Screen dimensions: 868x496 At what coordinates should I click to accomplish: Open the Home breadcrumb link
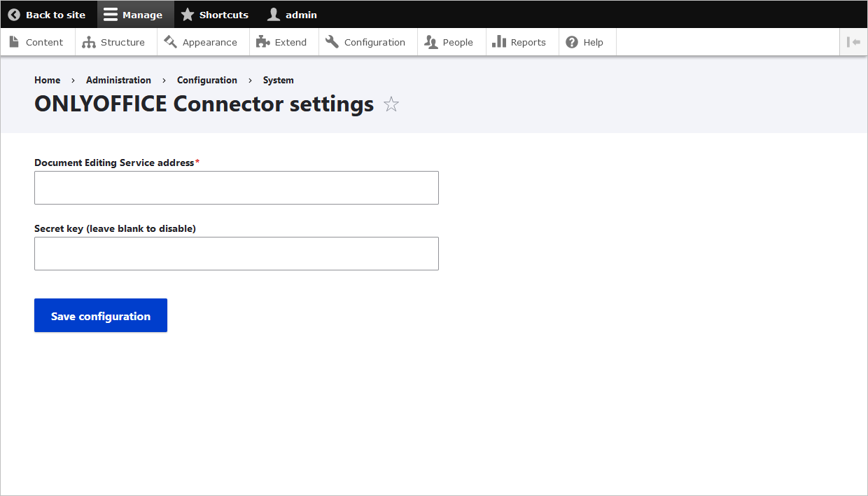47,80
